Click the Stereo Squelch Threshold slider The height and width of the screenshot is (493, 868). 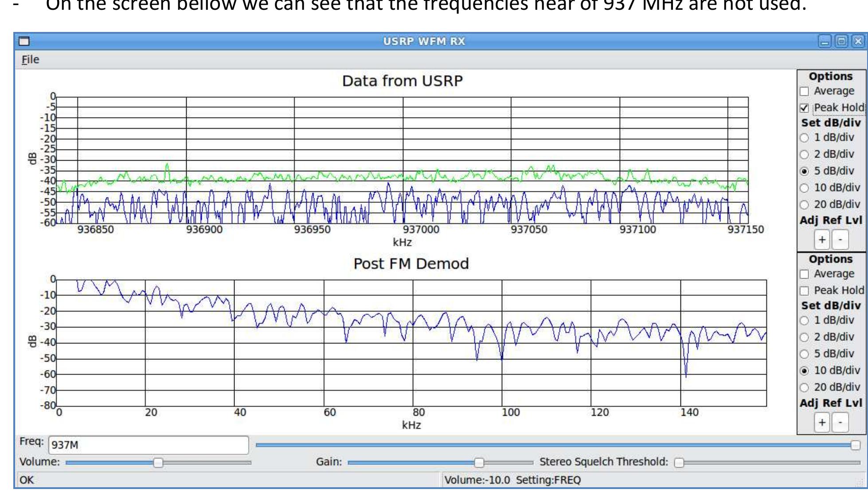[x=679, y=462]
